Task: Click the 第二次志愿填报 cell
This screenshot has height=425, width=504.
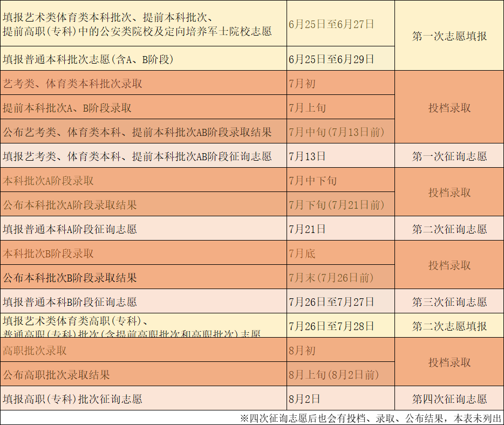Action: click(x=449, y=326)
